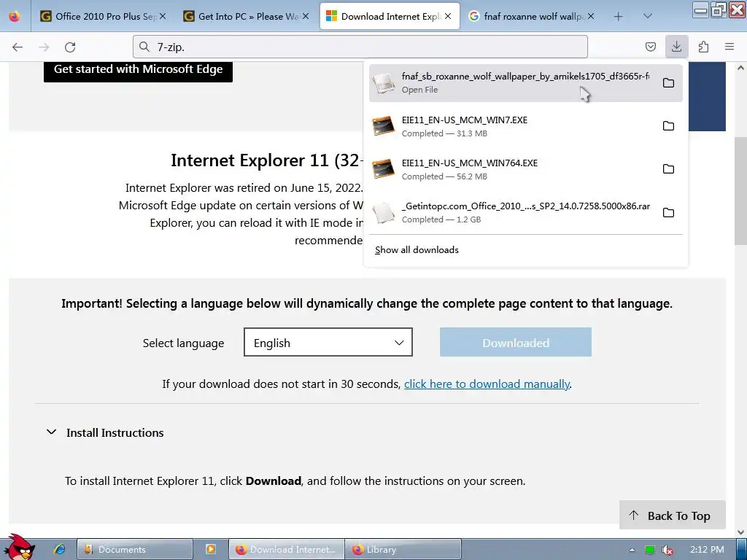The height and width of the screenshot is (560, 747).
Task: Click the Firefox View icon in tab strip
Action: (x=15, y=16)
